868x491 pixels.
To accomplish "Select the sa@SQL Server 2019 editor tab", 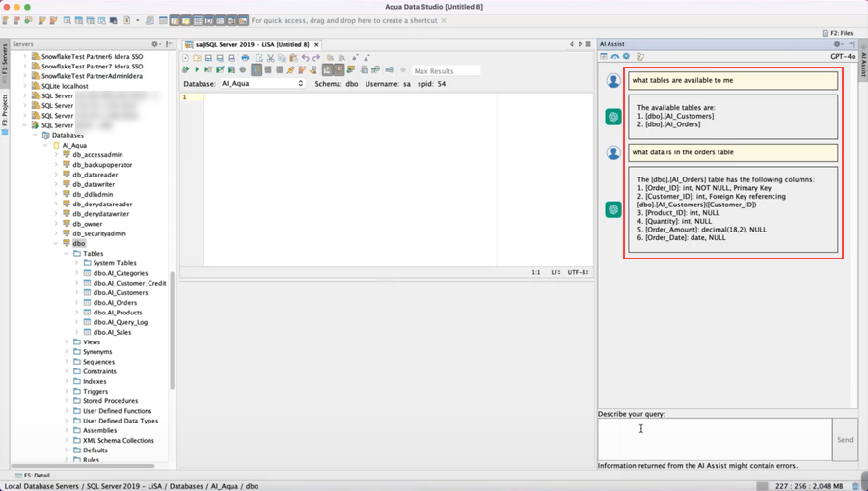I will click(x=252, y=44).
